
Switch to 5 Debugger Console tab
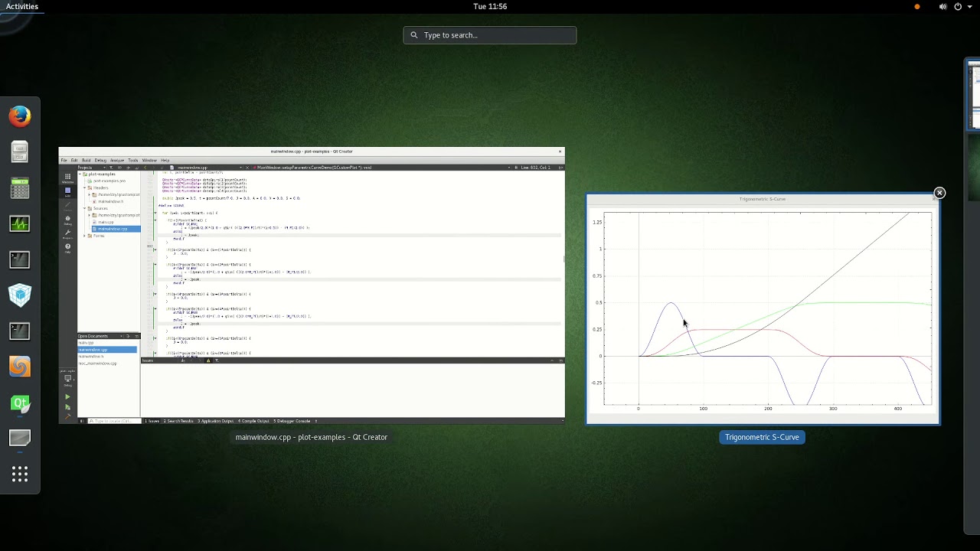[291, 421]
